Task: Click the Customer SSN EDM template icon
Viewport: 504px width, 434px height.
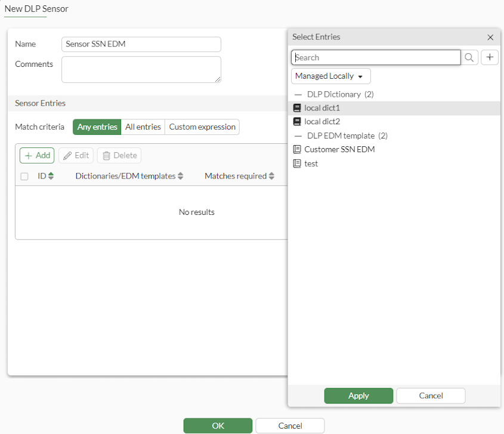Action: (x=297, y=149)
